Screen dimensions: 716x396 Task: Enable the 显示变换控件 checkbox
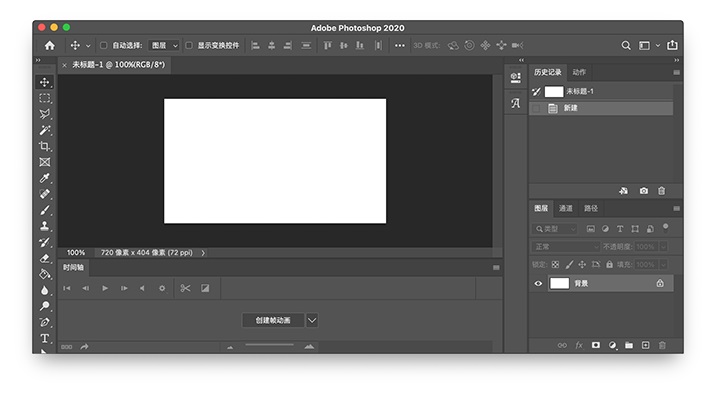coord(189,45)
